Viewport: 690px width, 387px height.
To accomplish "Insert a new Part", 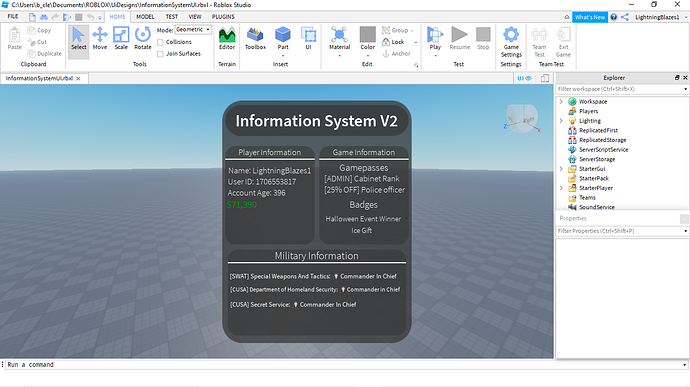I will point(283,38).
